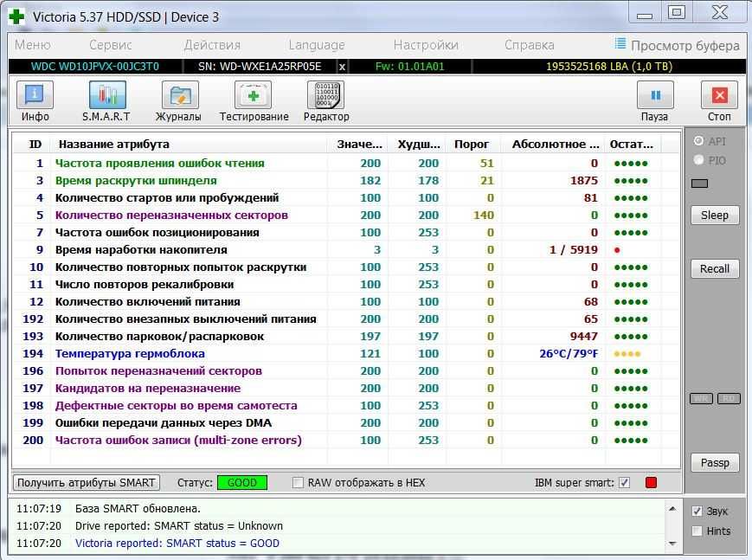Open the Language menu
Image resolution: width=752 pixels, height=560 pixels.
coord(317,45)
